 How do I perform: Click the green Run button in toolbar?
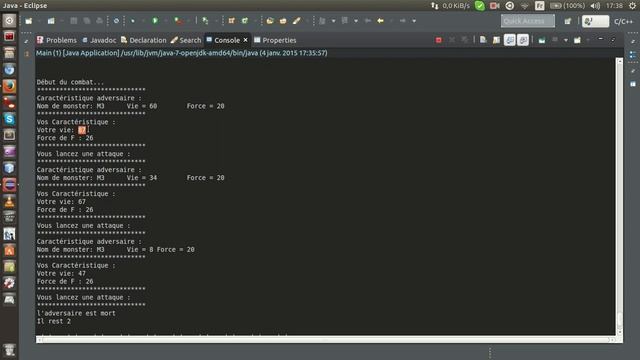[x=155, y=20]
